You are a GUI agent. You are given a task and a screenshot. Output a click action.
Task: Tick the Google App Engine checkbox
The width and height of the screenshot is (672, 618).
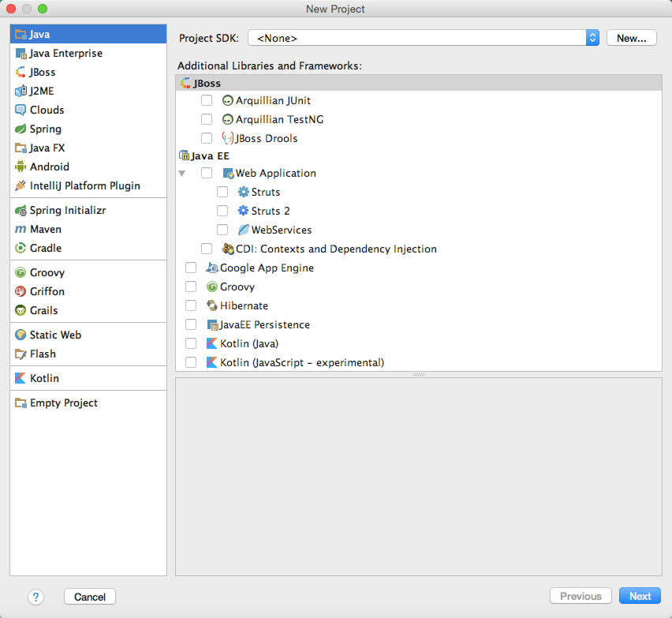coord(191,268)
